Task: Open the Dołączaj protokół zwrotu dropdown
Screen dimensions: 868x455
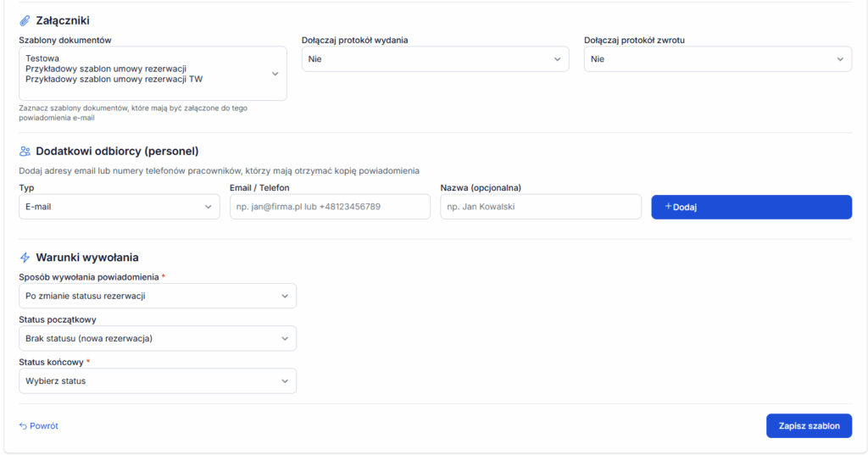Action: [x=717, y=59]
